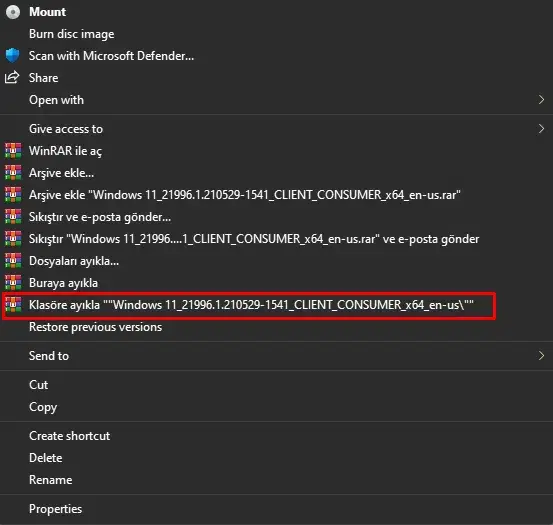Expand the Send to submenu arrow

point(541,355)
